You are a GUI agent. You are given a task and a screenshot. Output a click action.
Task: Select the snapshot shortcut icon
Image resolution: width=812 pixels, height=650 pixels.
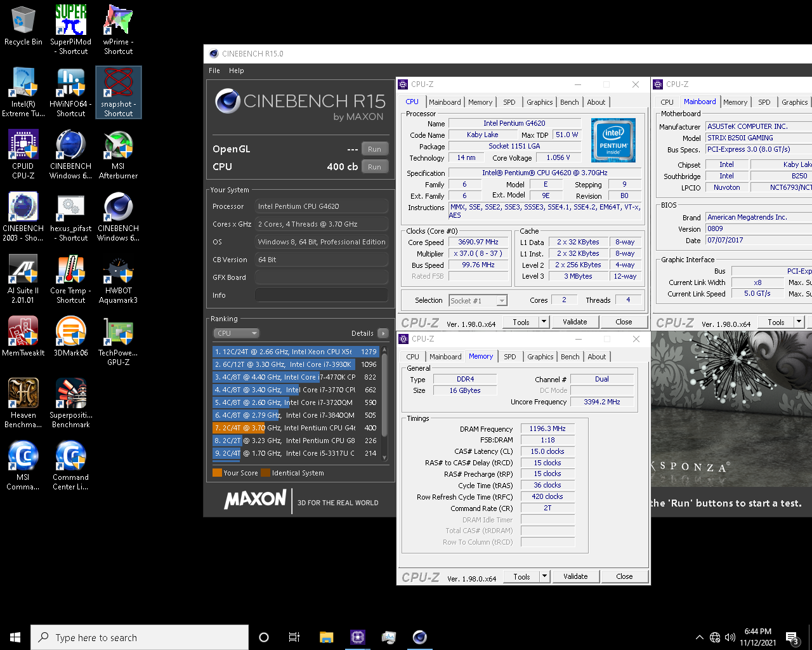(118, 93)
